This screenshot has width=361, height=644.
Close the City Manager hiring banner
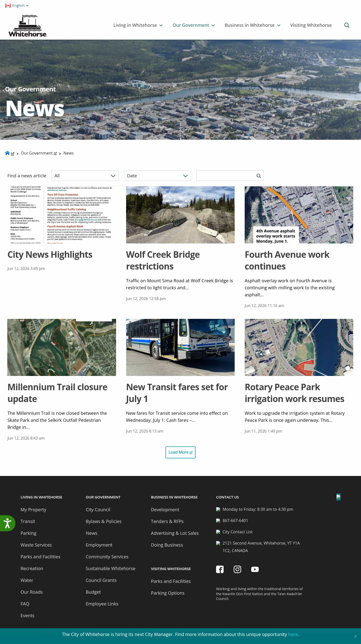(355, 636)
